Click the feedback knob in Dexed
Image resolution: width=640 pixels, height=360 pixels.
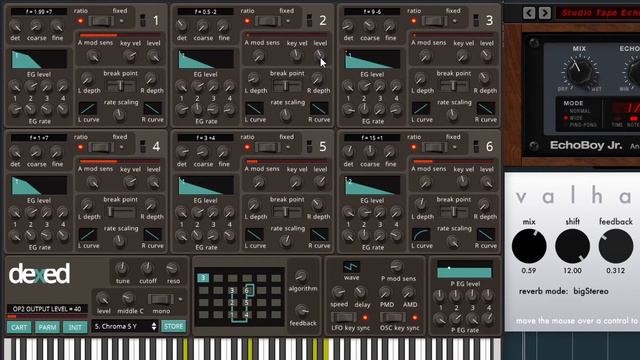[302, 311]
